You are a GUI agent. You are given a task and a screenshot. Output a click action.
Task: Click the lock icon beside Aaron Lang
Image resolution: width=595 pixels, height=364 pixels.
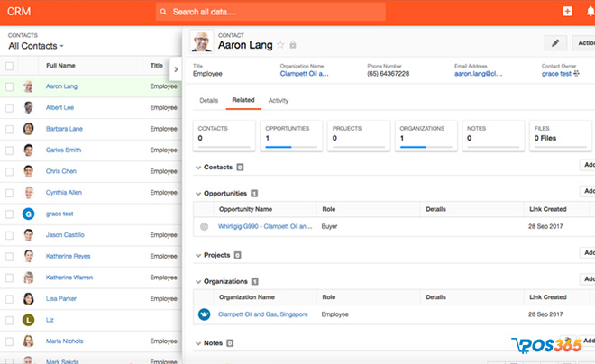(x=292, y=45)
